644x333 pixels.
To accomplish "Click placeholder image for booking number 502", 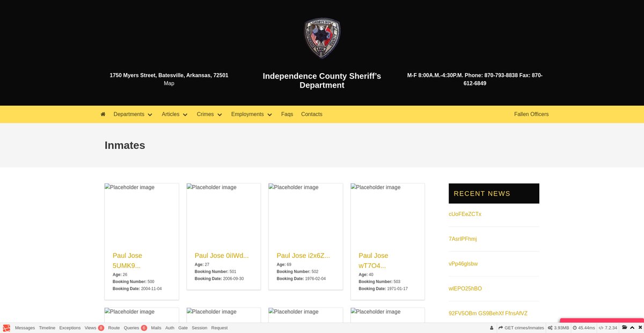I will (x=305, y=213).
